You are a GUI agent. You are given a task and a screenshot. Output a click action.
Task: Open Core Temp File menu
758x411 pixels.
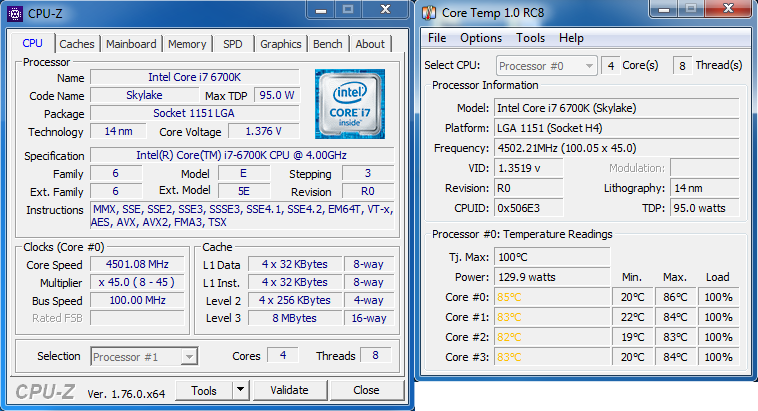coord(437,38)
